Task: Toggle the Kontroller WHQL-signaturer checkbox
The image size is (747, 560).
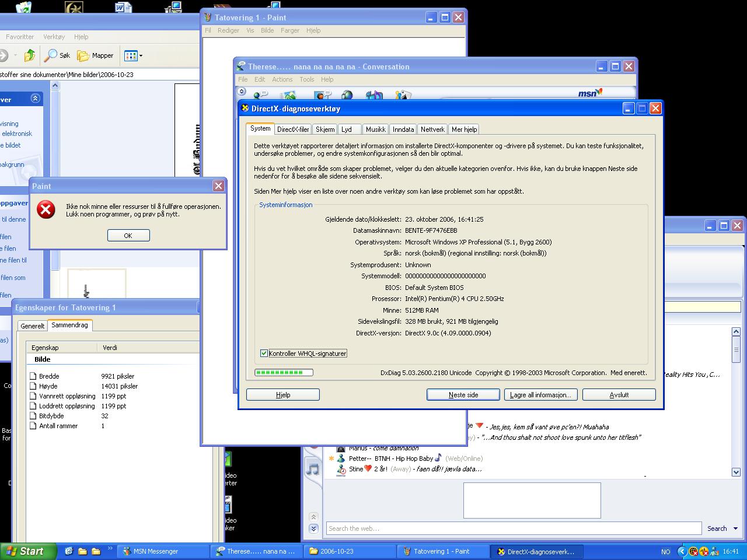Action: tap(264, 353)
